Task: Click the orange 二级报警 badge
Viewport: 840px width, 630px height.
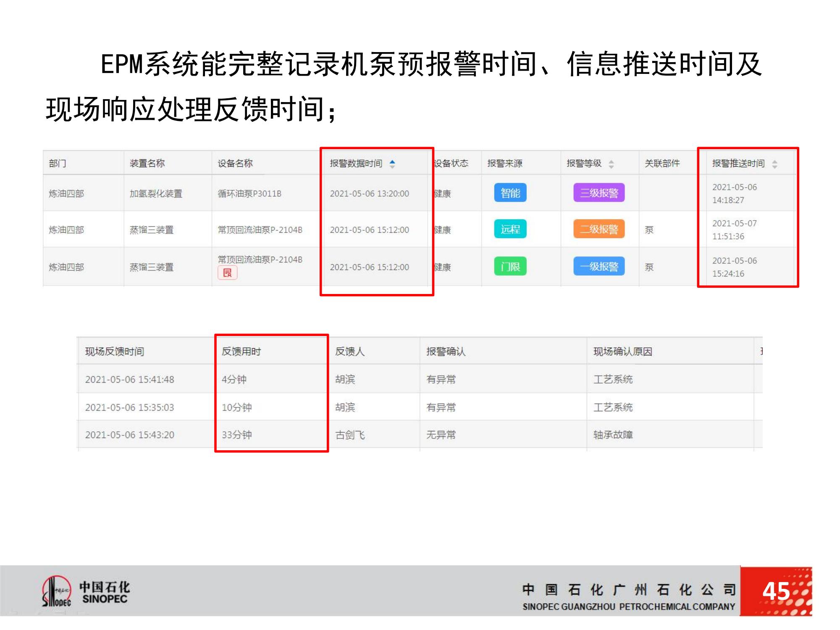Action: [x=599, y=229]
